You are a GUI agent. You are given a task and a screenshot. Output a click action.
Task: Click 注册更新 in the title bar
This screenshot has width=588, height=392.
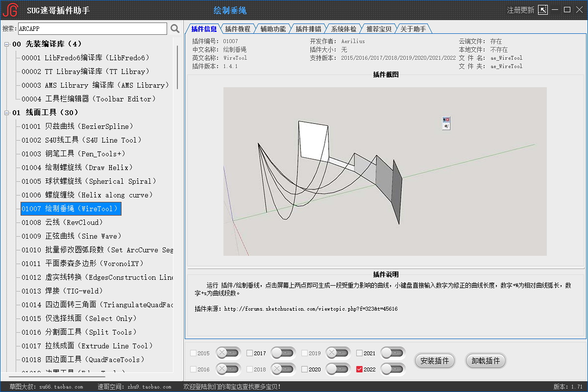(x=520, y=10)
